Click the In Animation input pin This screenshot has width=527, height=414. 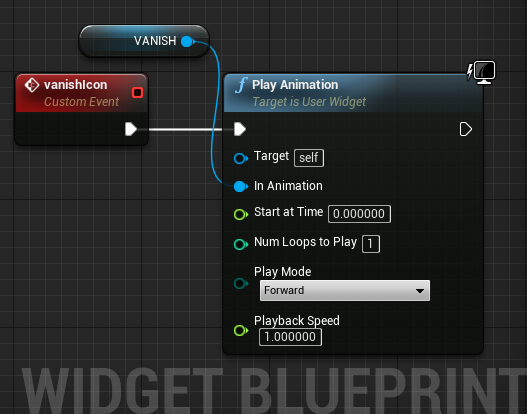pyautogui.click(x=241, y=186)
